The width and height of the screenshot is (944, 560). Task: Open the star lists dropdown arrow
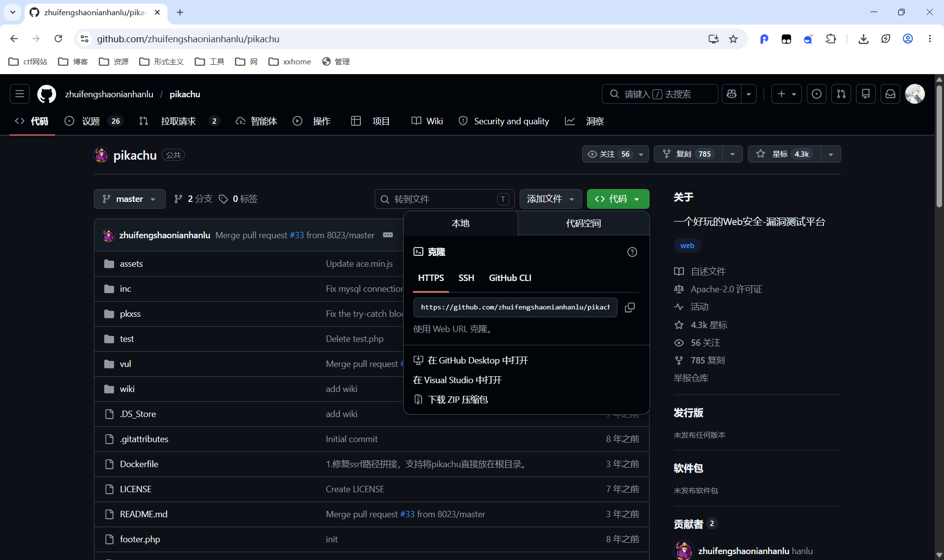(831, 154)
